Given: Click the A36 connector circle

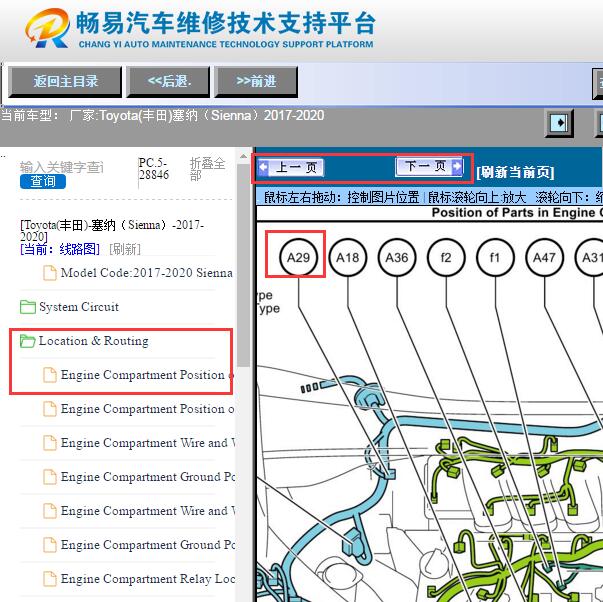Looking at the screenshot, I should (397, 257).
